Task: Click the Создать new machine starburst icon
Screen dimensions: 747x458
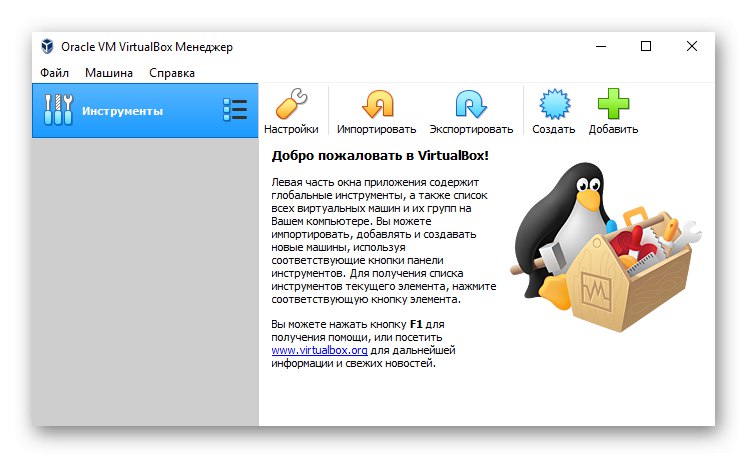Action: click(x=555, y=103)
